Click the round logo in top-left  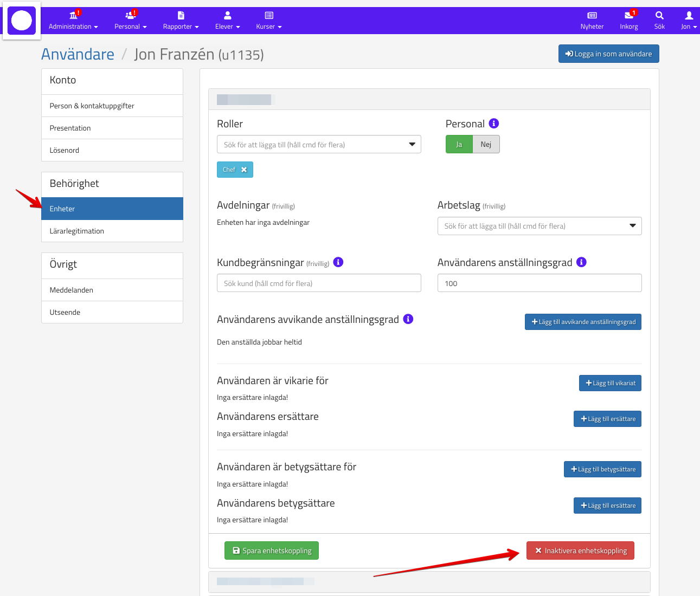click(22, 21)
